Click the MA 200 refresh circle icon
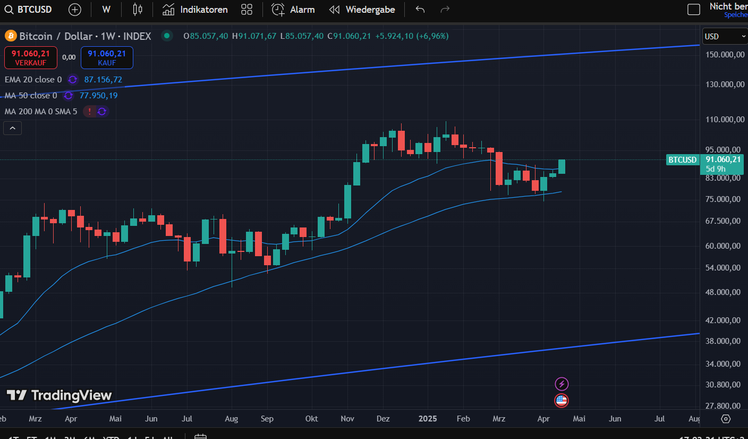Image resolution: width=748 pixels, height=439 pixels. pos(102,112)
